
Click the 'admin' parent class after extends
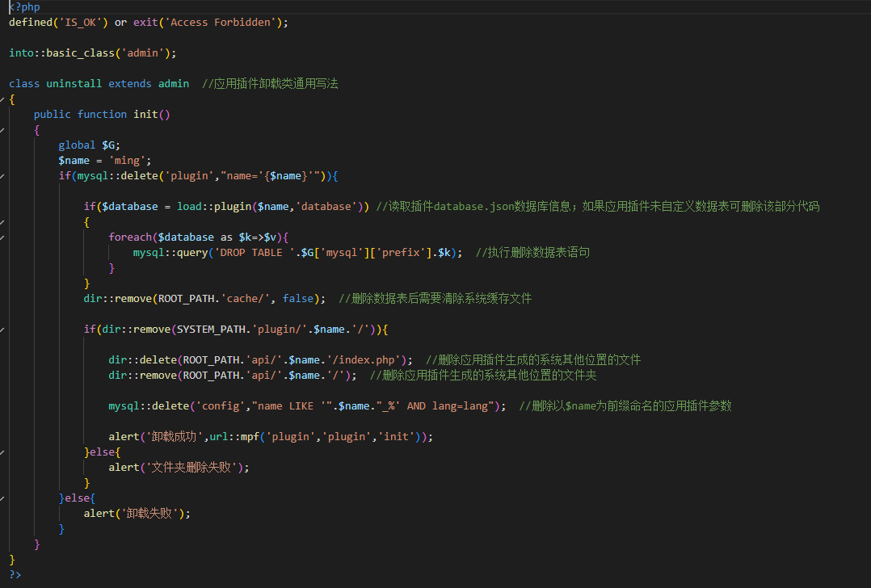point(173,84)
